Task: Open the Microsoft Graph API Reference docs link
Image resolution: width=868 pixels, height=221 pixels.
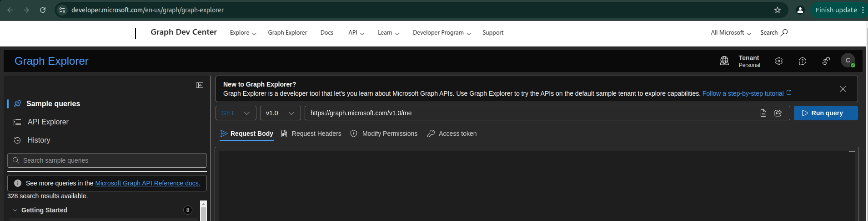Action: click(148, 183)
